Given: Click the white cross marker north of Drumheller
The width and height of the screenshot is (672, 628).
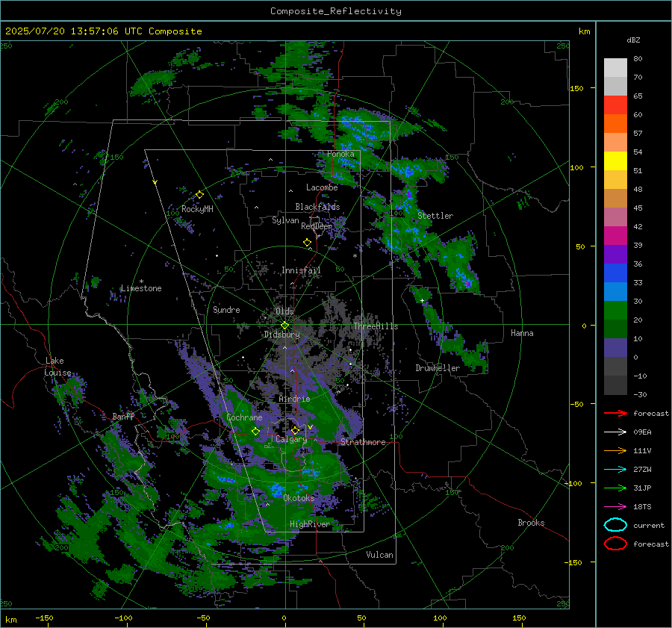Looking at the screenshot, I should 422,301.
